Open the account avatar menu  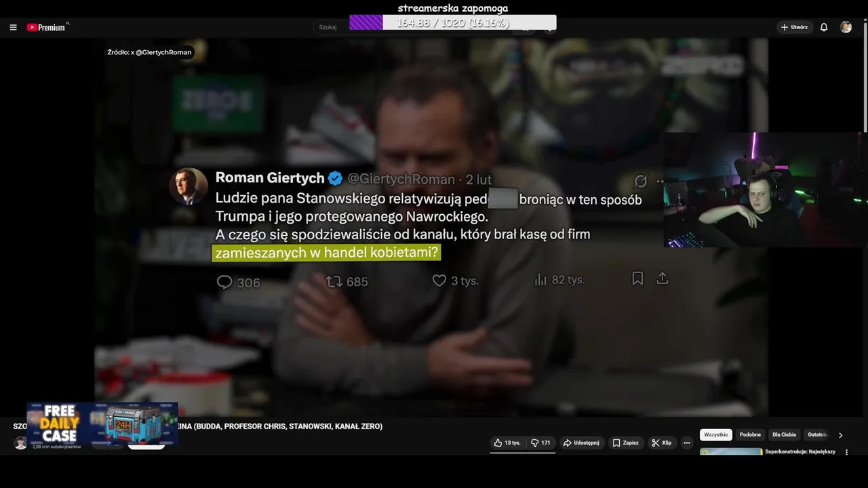[x=846, y=27]
